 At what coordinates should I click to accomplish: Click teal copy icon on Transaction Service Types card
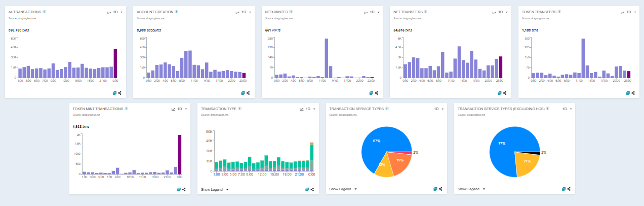(x=435, y=189)
